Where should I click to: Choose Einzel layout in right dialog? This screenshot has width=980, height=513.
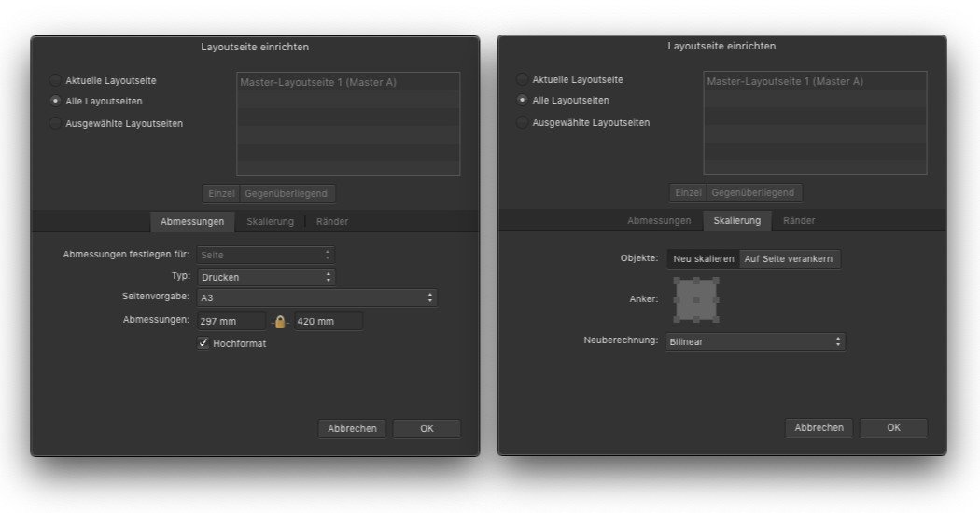[688, 193]
